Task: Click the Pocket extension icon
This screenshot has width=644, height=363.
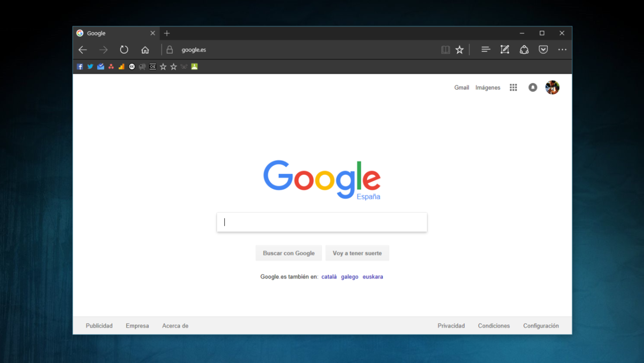Action: (x=543, y=50)
